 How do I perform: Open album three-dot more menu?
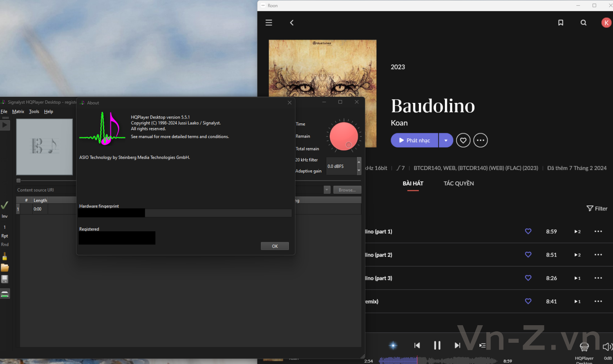[481, 141]
